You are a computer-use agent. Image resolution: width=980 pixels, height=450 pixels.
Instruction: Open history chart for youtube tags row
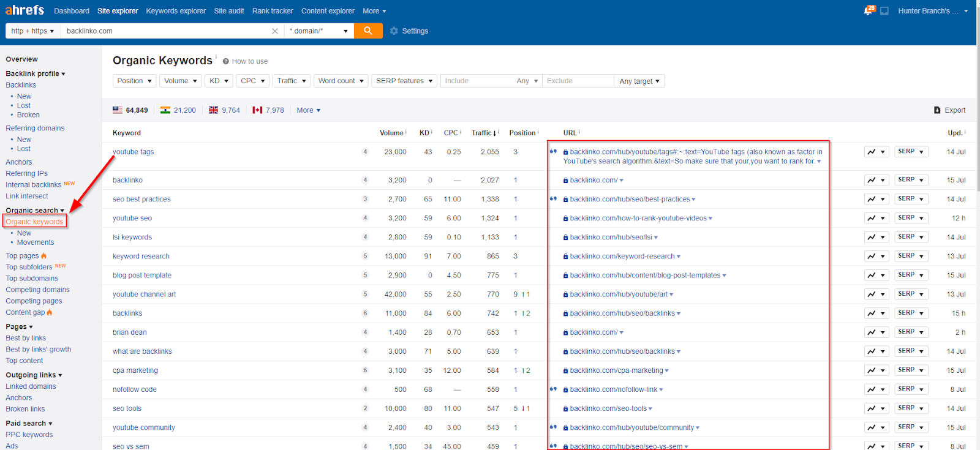point(876,152)
